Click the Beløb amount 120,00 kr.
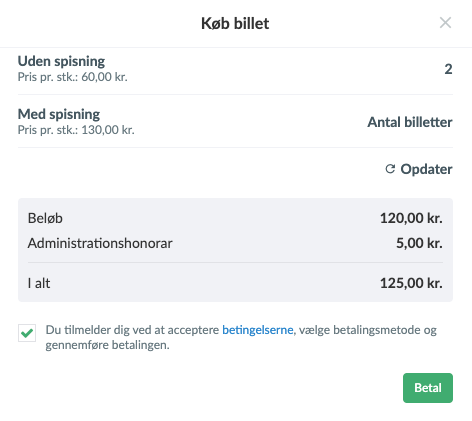Viewport: 472px width, 421px height. tap(411, 218)
